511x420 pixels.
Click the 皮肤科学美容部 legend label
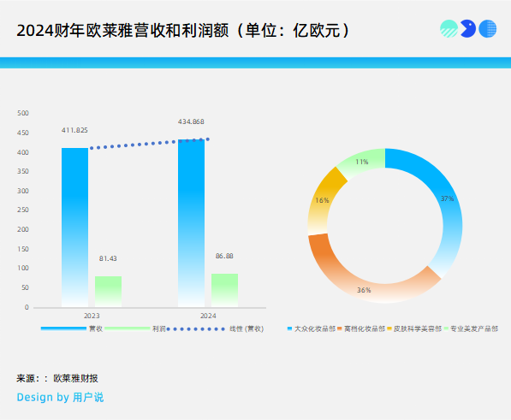pos(418,328)
